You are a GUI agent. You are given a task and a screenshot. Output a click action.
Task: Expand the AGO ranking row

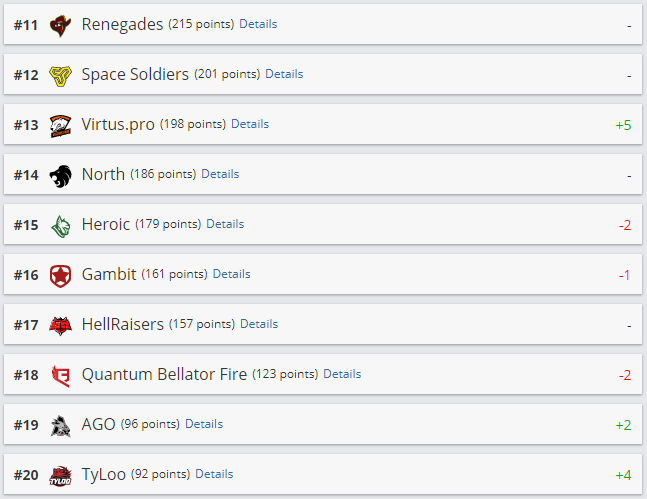400,424
